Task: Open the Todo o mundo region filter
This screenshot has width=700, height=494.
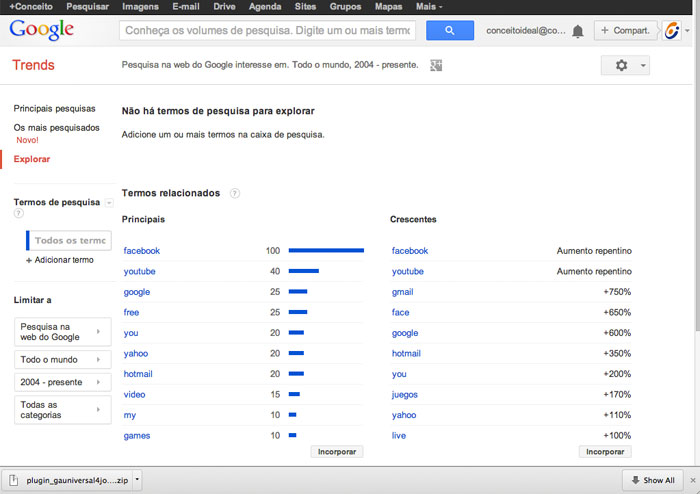Action: click(x=62, y=360)
